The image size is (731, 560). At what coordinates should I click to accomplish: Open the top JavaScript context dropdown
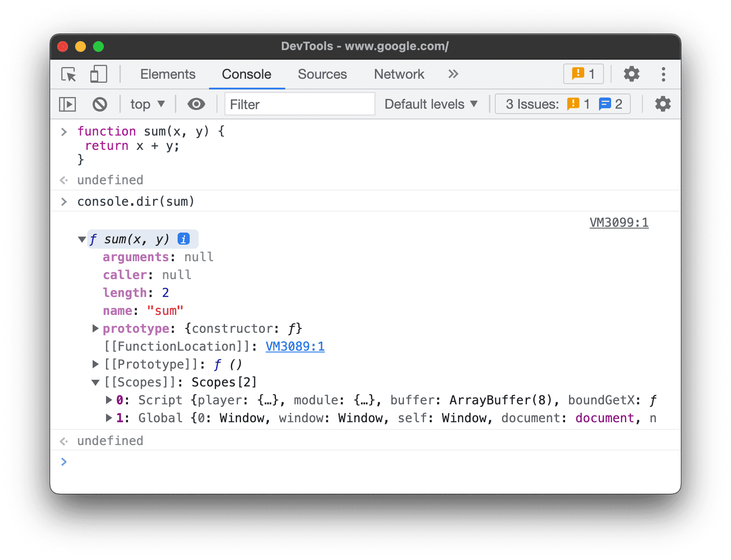click(x=147, y=105)
